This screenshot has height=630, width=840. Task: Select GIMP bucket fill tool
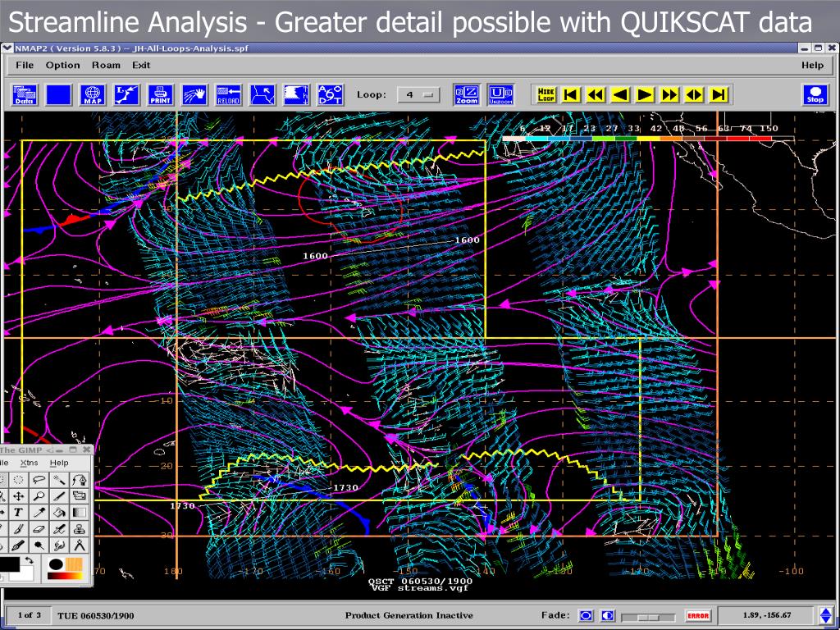[59, 512]
